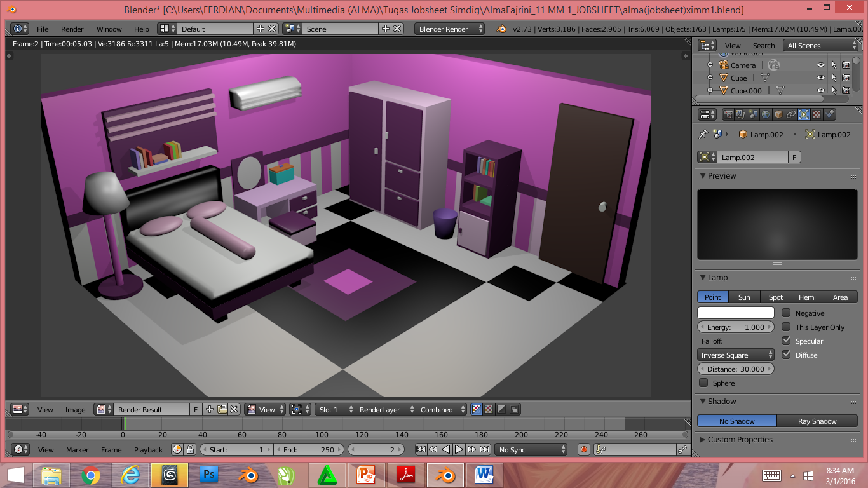
Task: Enable This Layer Only checkbox
Action: (786, 327)
